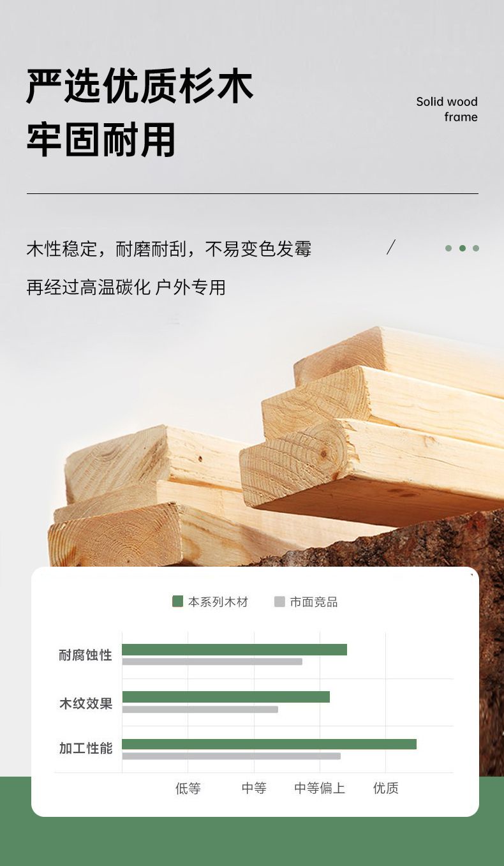Select the green 加工性能 bar

click(x=269, y=744)
